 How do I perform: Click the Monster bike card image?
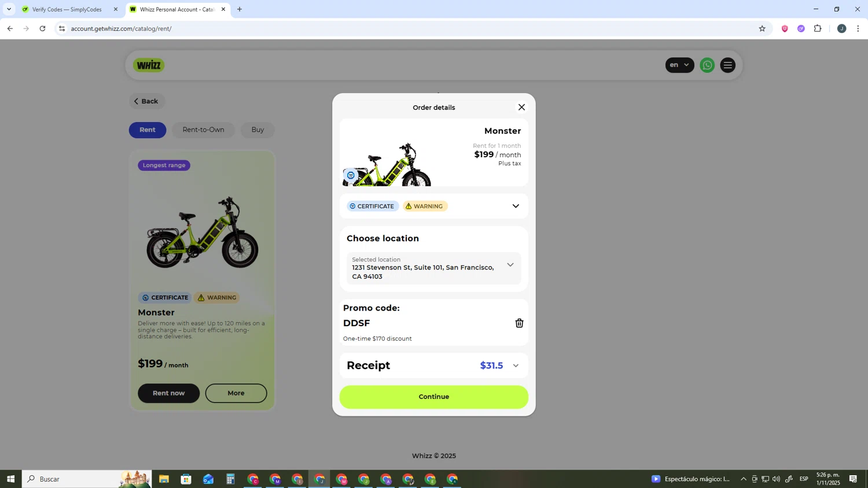pyautogui.click(x=203, y=232)
